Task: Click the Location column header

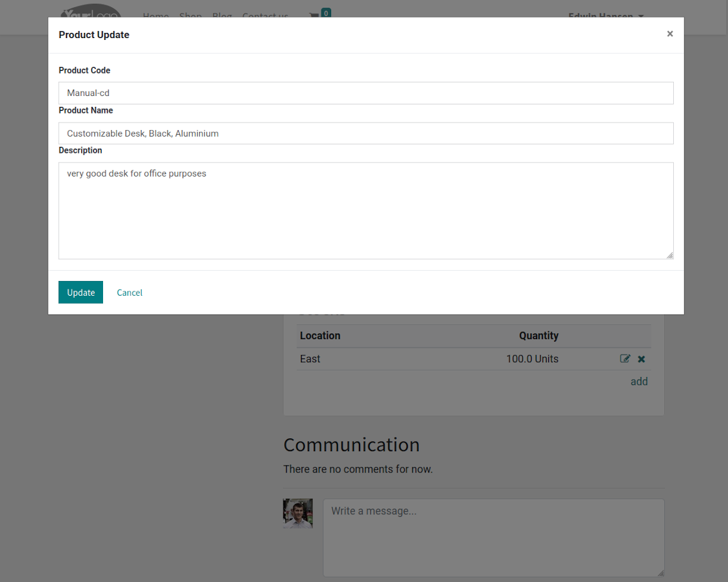Action: pos(320,335)
